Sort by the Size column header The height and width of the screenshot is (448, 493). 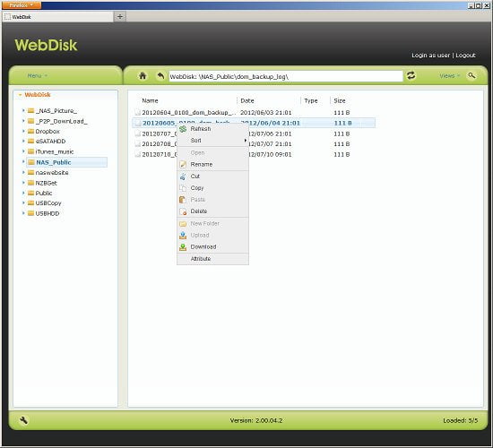coord(340,100)
